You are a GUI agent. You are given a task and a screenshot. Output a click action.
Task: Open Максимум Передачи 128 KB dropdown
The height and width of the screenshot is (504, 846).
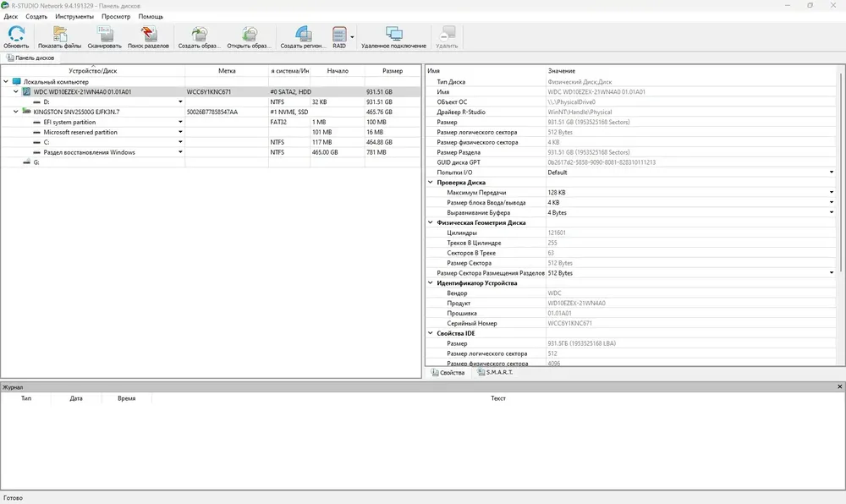831,193
